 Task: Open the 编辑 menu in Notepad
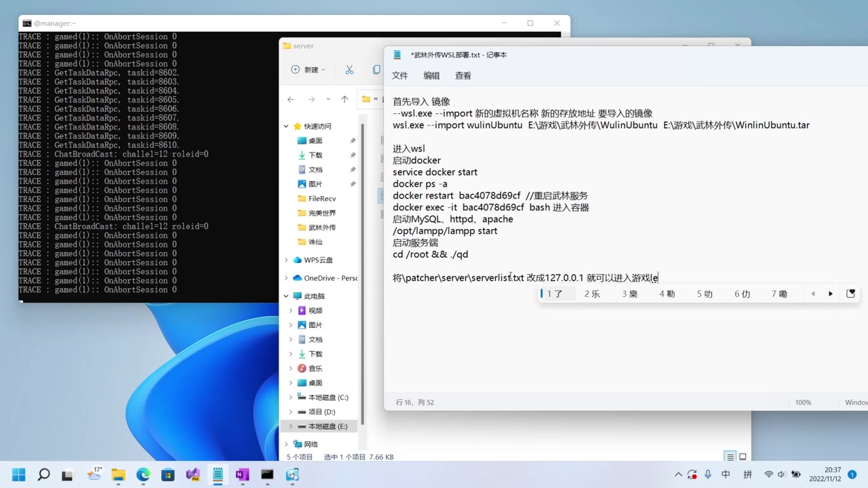coord(431,75)
